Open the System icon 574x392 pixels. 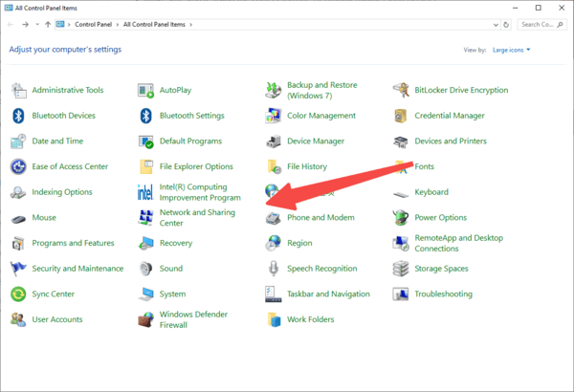[x=145, y=294]
